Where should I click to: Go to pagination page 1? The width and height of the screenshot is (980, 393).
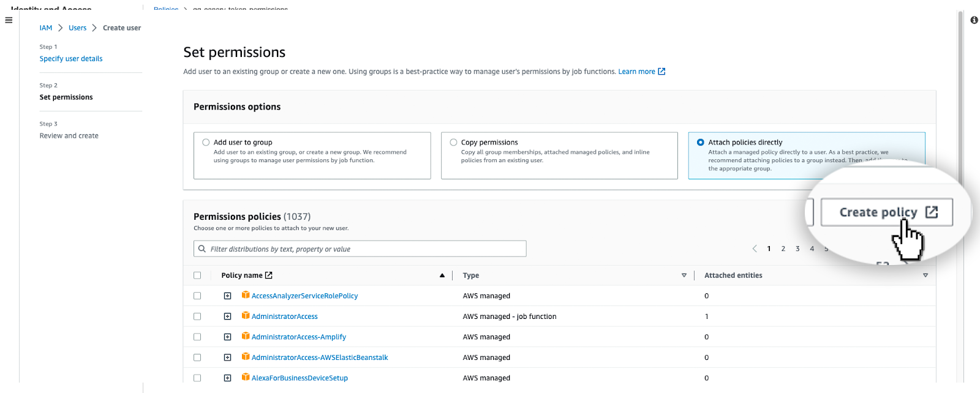(769, 249)
